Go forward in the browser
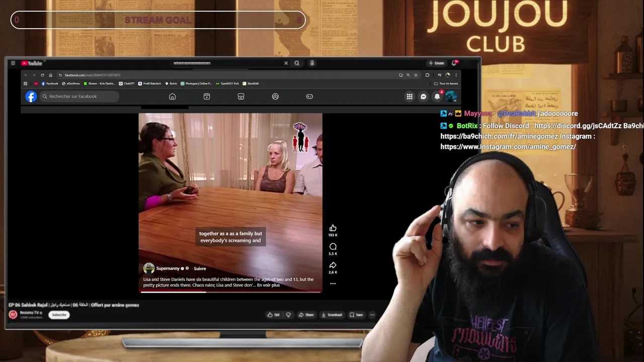Screen dimensions: 644x362 [34, 75]
